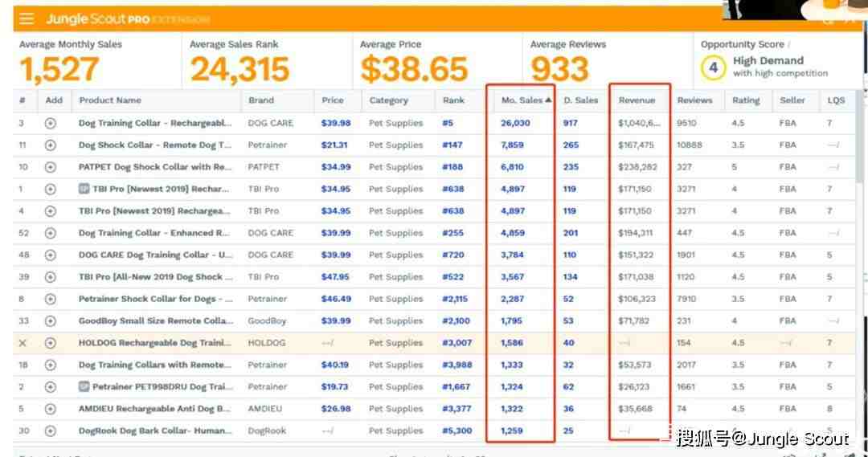868x457 pixels.
Task: Sort table by Revenue header
Action: pyautogui.click(x=637, y=100)
